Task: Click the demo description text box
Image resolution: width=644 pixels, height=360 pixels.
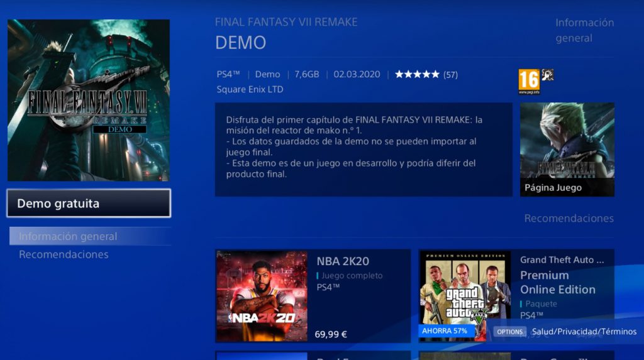Action: click(364, 150)
